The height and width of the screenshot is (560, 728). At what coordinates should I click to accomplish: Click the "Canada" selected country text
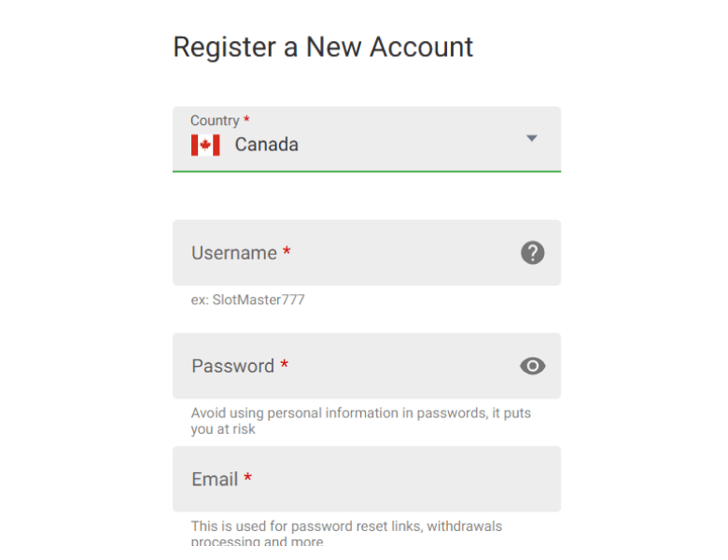point(266,145)
